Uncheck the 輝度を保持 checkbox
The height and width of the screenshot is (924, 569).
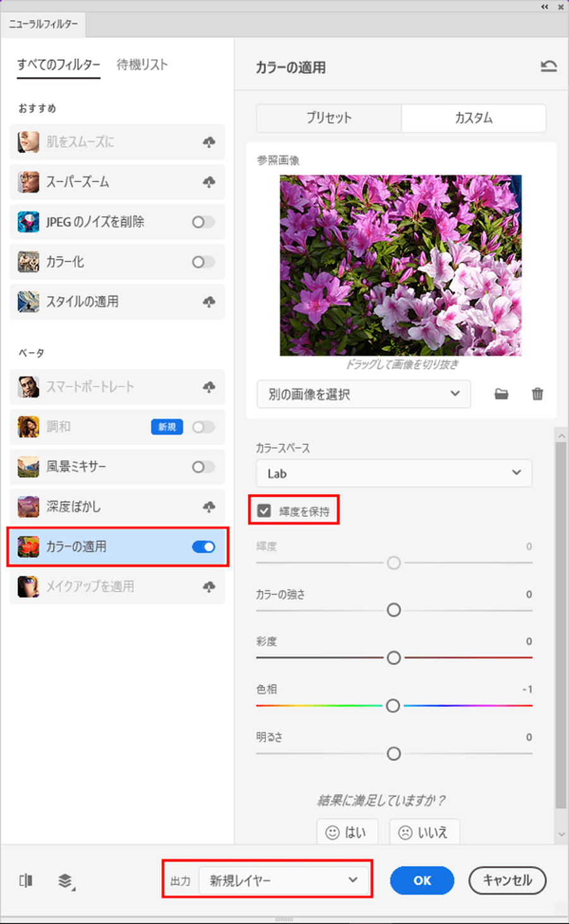264,511
